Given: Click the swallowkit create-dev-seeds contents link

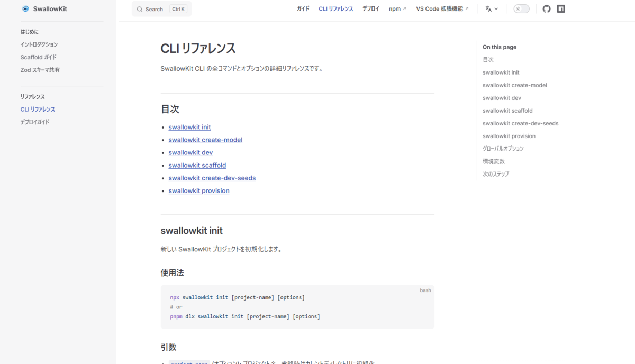Looking at the screenshot, I should tap(212, 178).
